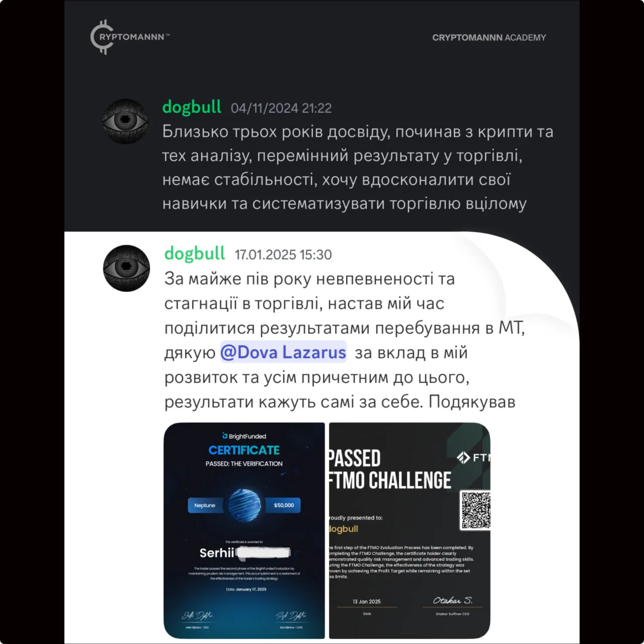Open the CRYPTOMANNN ACADEMY header link
The height and width of the screenshot is (644, 644).
pyautogui.click(x=489, y=37)
